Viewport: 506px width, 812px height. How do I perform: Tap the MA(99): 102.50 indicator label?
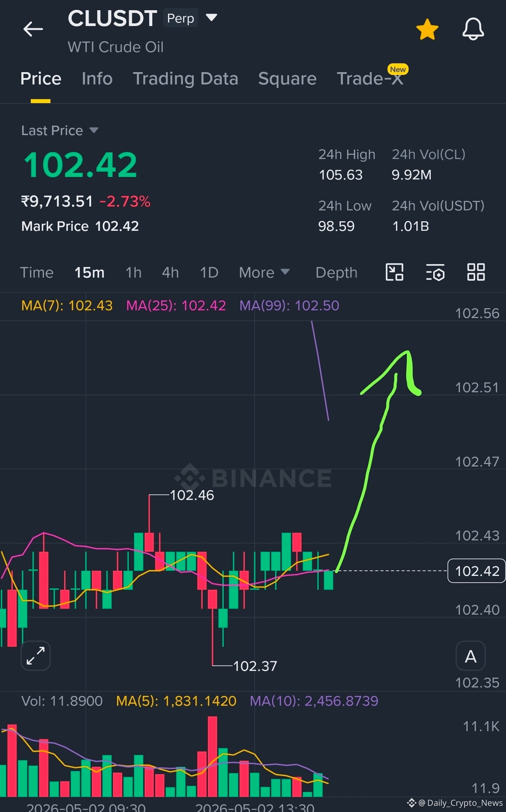[x=289, y=305]
